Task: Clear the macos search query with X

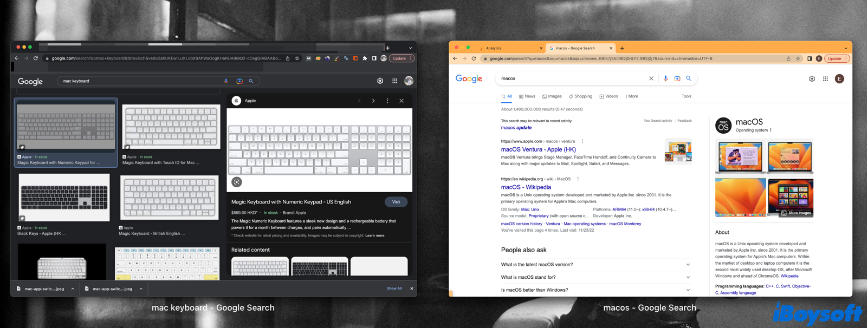Action: point(651,78)
